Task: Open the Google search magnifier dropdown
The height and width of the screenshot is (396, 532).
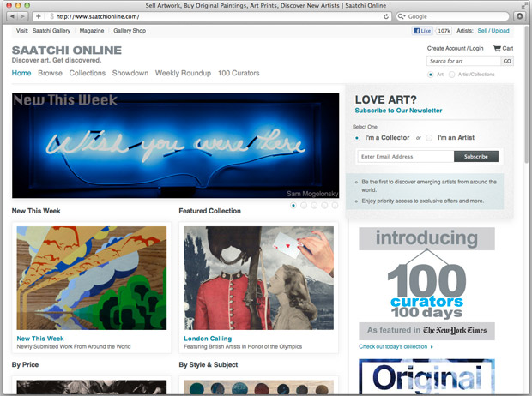Action: (402, 16)
